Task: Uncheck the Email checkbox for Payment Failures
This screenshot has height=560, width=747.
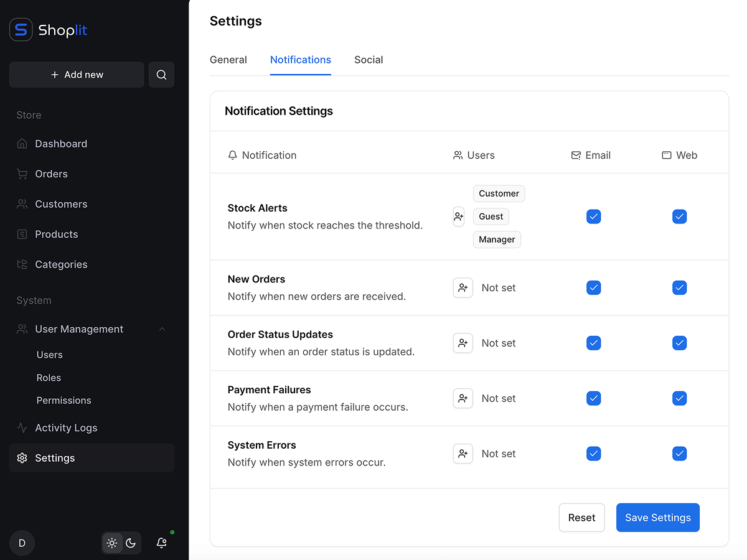Action: [593, 398]
